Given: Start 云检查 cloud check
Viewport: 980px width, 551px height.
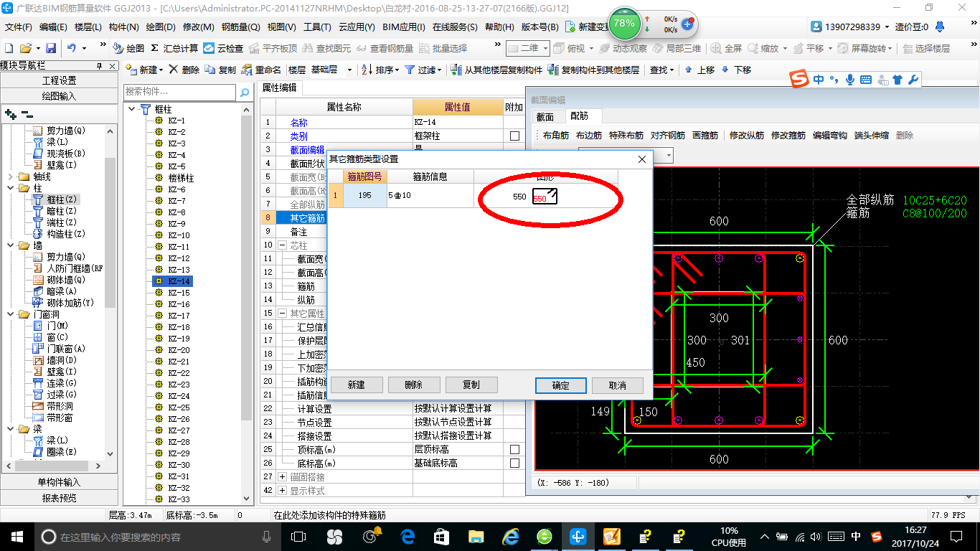Looking at the screenshot, I should [223, 48].
